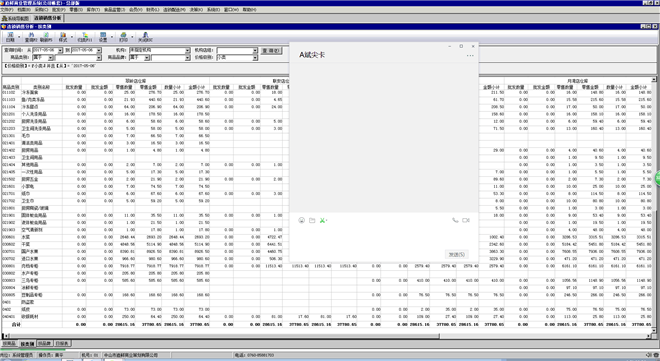Expand the start date picker dropdown

pos(60,50)
